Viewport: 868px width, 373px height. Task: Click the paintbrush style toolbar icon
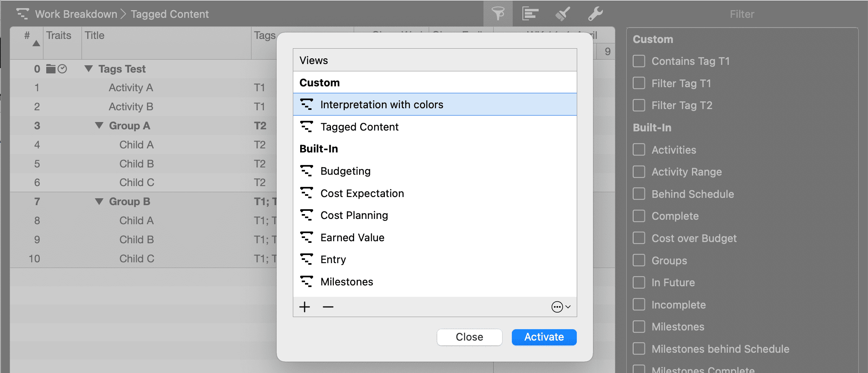(563, 14)
